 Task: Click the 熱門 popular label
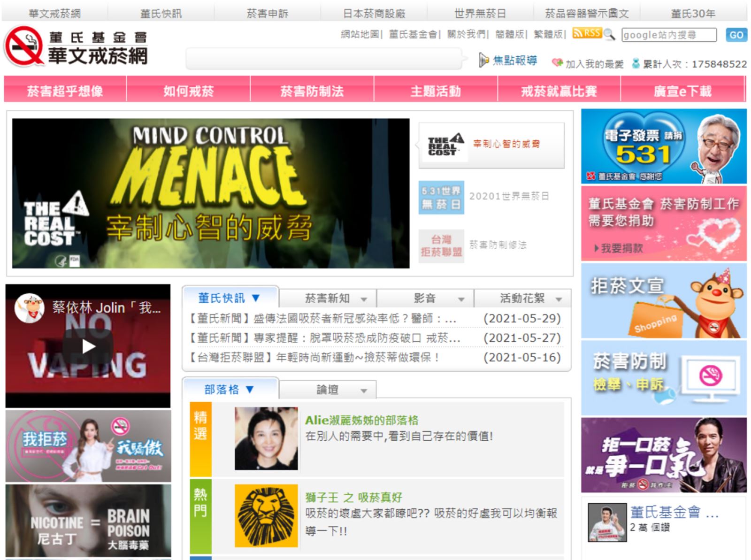click(200, 516)
